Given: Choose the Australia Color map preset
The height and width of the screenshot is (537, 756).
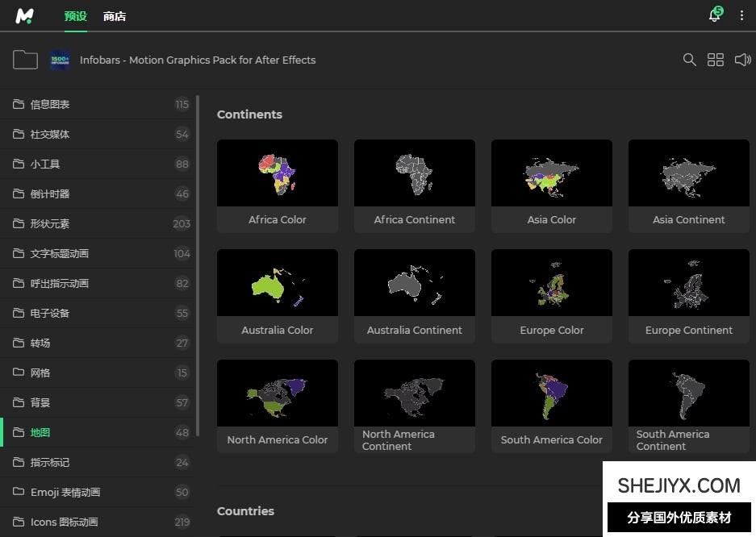Looking at the screenshot, I should click(278, 283).
